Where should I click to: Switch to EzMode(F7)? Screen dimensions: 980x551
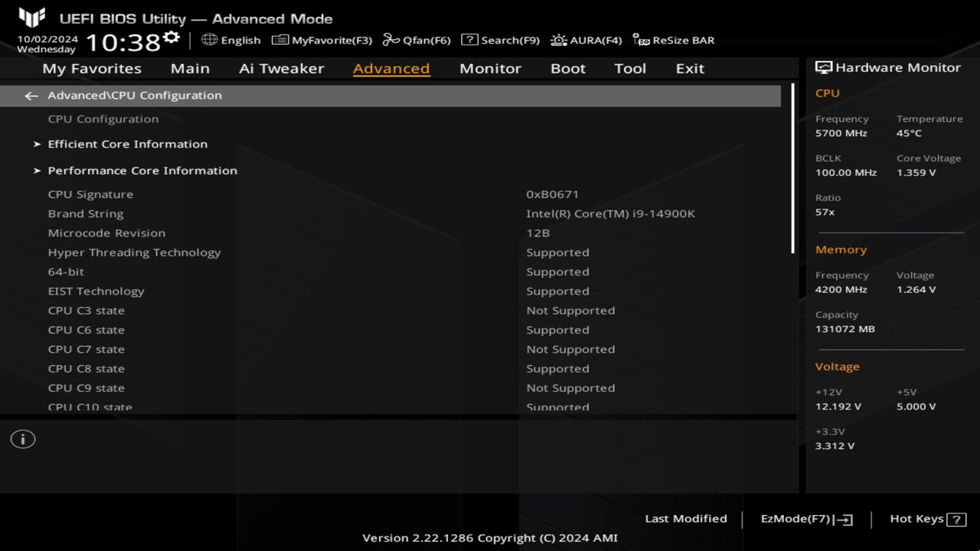click(806, 519)
